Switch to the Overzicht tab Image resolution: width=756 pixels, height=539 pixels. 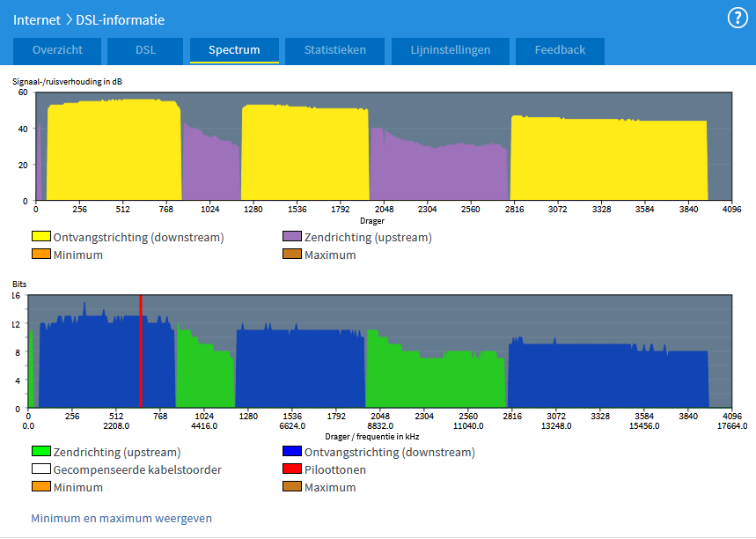(x=57, y=50)
